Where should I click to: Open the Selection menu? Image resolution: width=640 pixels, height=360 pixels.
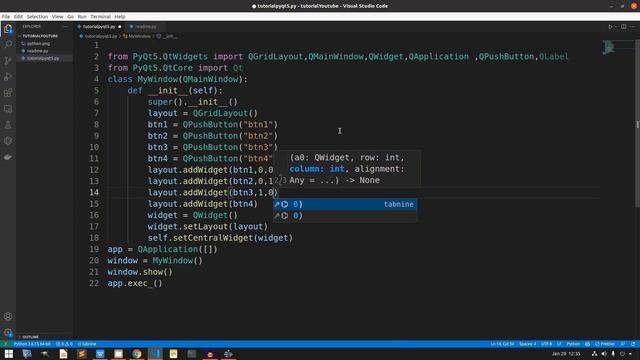(x=37, y=17)
